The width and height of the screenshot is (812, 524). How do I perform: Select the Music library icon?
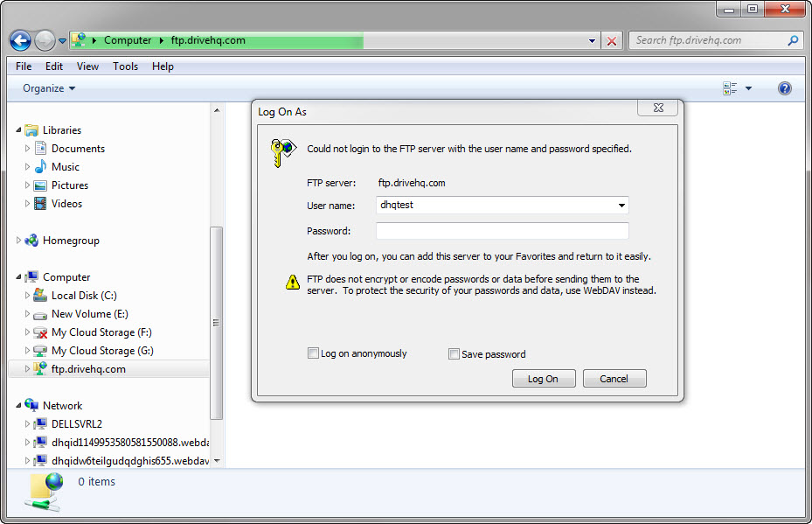40,167
